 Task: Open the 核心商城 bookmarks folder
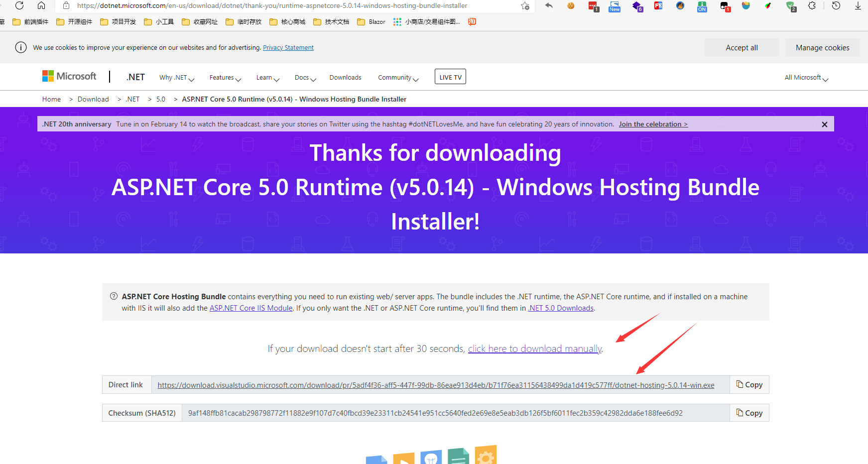click(x=287, y=21)
